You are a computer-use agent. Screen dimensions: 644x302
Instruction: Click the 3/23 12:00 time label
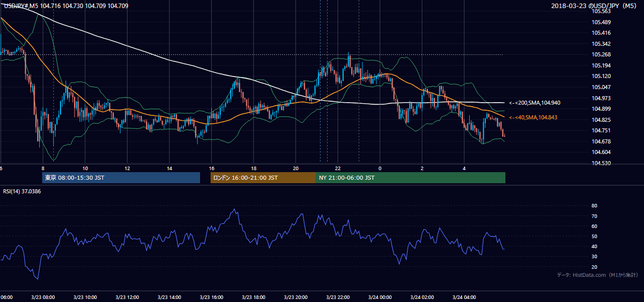click(x=127, y=297)
